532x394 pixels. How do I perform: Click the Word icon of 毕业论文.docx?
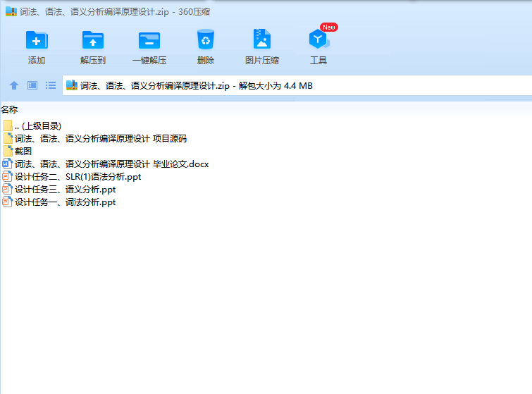(8, 164)
